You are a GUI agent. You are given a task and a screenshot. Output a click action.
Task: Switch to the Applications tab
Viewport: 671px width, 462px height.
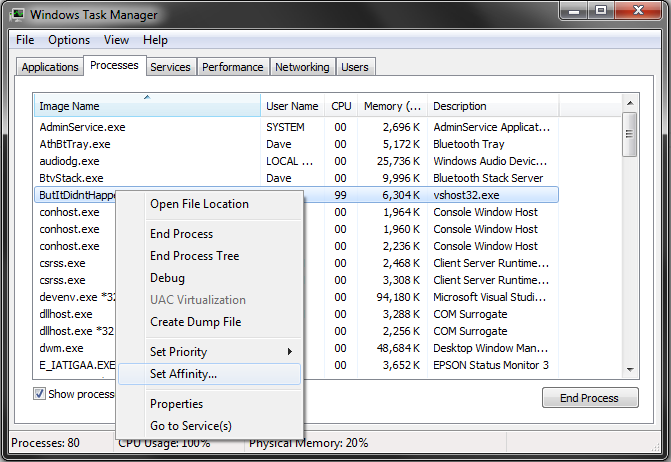pos(50,67)
